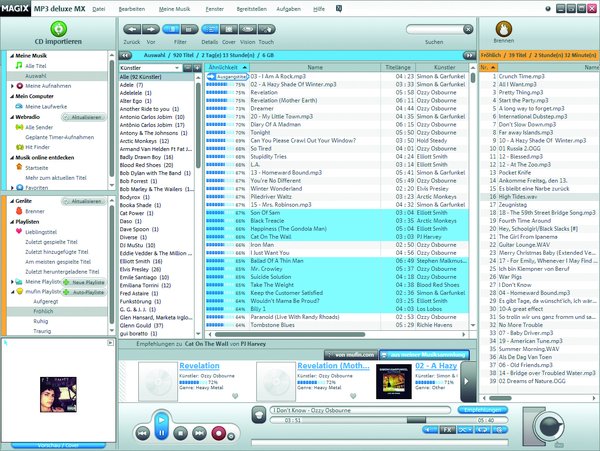The height and width of the screenshot is (451, 600).
Task: Switch to Details view
Action: (210, 29)
